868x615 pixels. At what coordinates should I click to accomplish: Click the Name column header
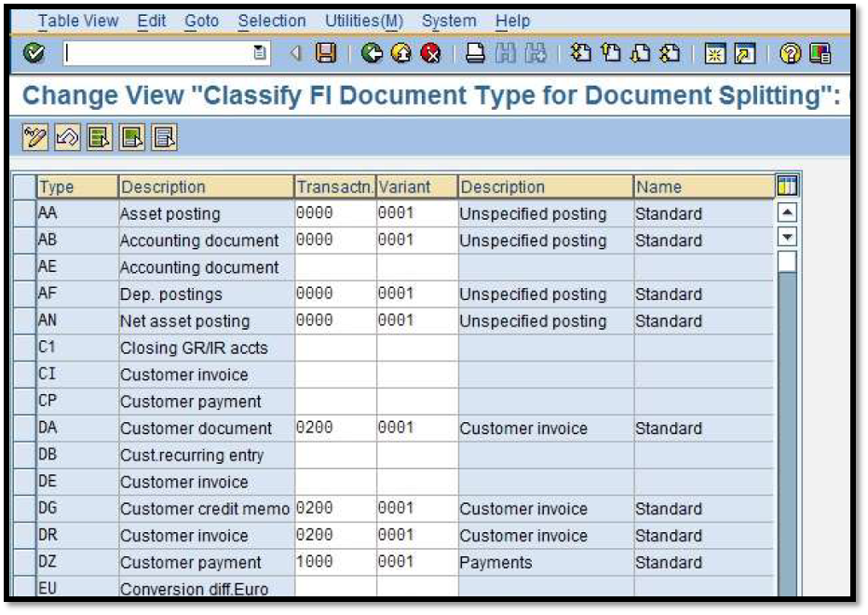coord(703,186)
